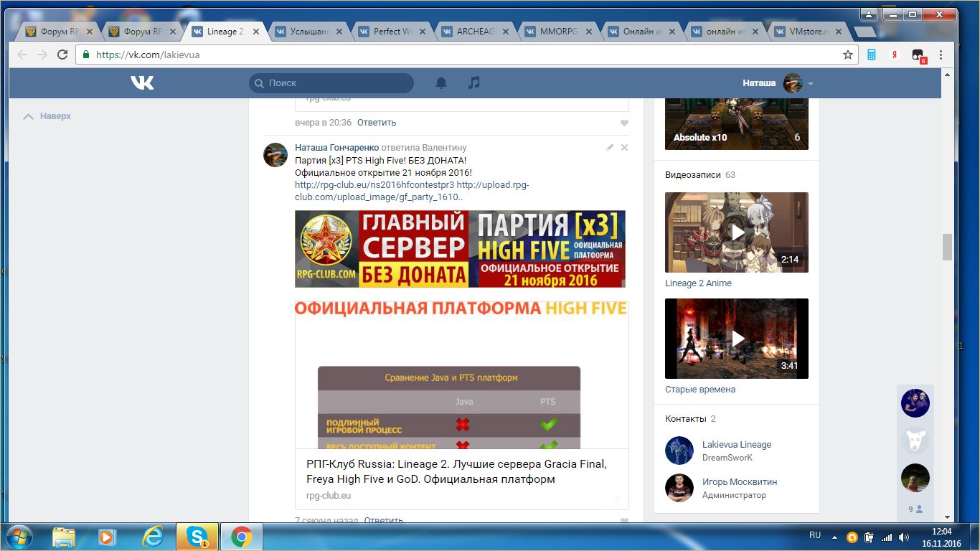This screenshot has width=980, height=551.
Task: Play the Lineage 2 Anime video
Action: coord(737,232)
